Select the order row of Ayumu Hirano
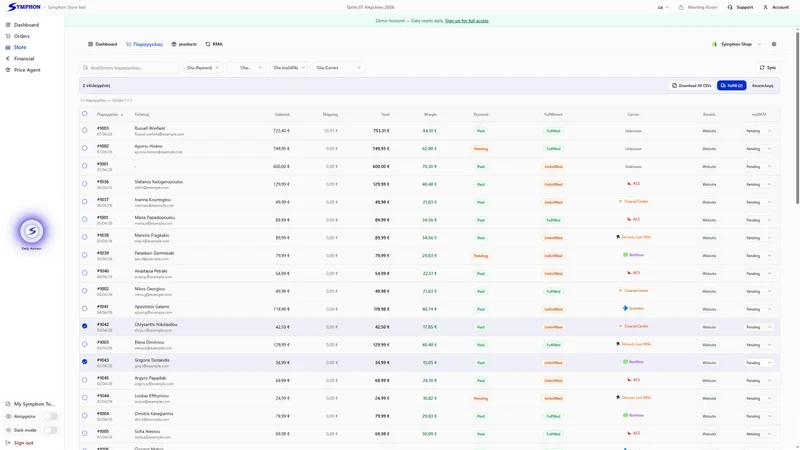 pos(85,148)
